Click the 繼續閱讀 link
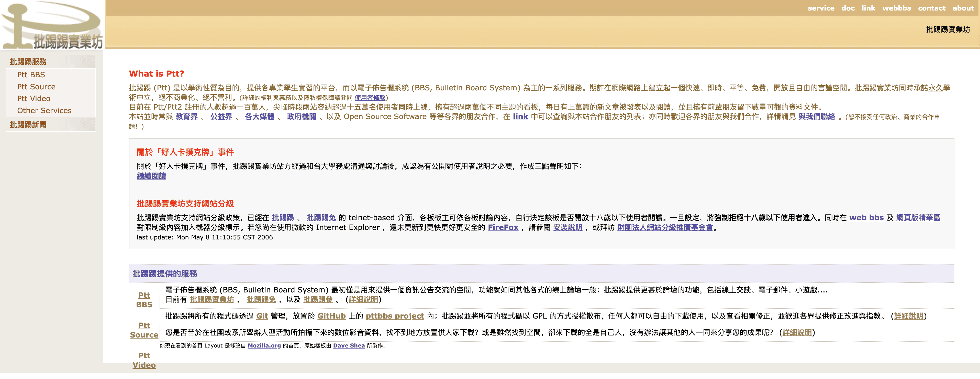980x379 pixels. 151,176
